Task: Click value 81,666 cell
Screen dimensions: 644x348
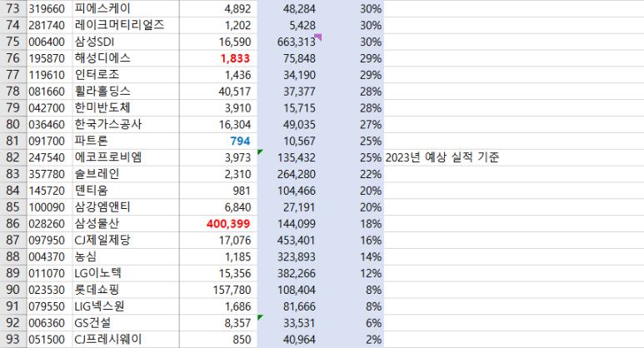Action: (x=289, y=306)
